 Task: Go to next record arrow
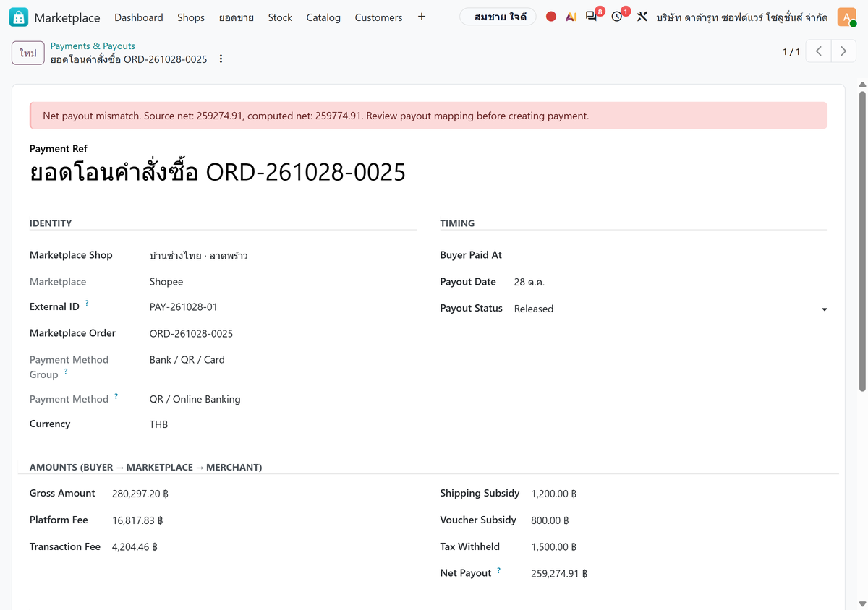[x=843, y=51]
